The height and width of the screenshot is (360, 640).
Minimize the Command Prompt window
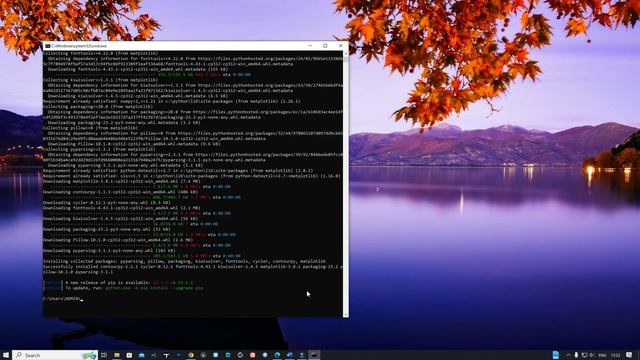310,46
